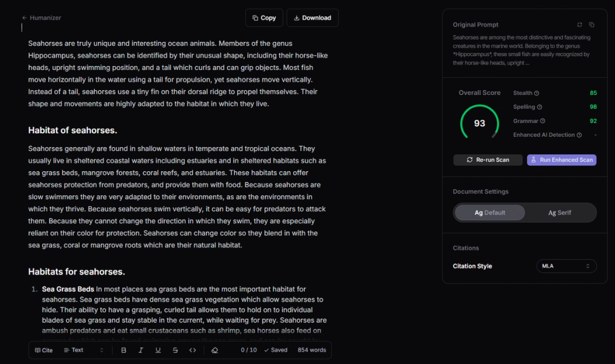The width and height of the screenshot is (615, 364).
Task: Click the Grammar info icon
Action: pos(542,121)
